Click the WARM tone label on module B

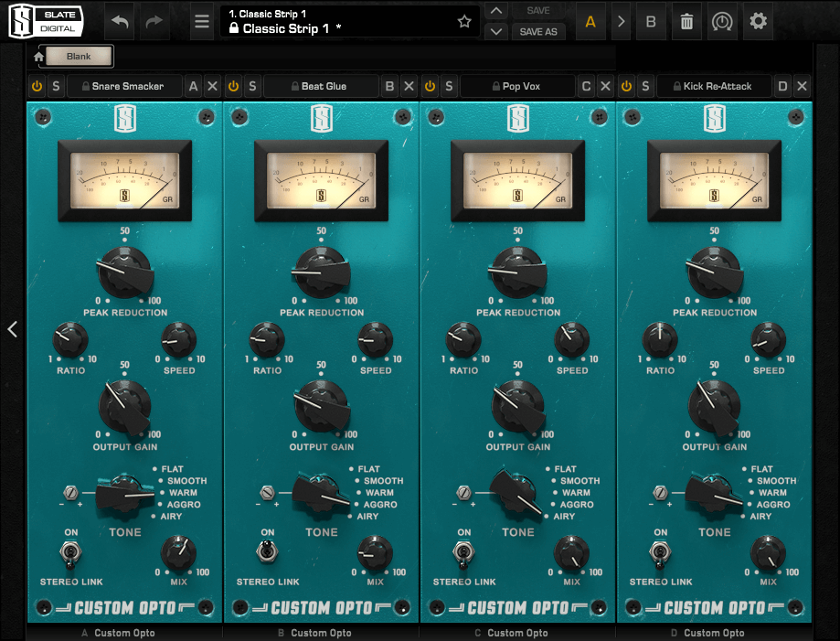tap(379, 493)
